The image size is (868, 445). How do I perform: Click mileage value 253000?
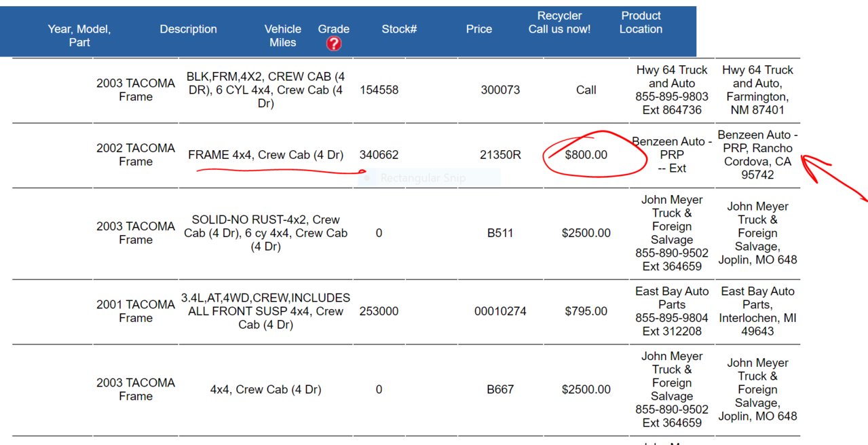tap(379, 311)
